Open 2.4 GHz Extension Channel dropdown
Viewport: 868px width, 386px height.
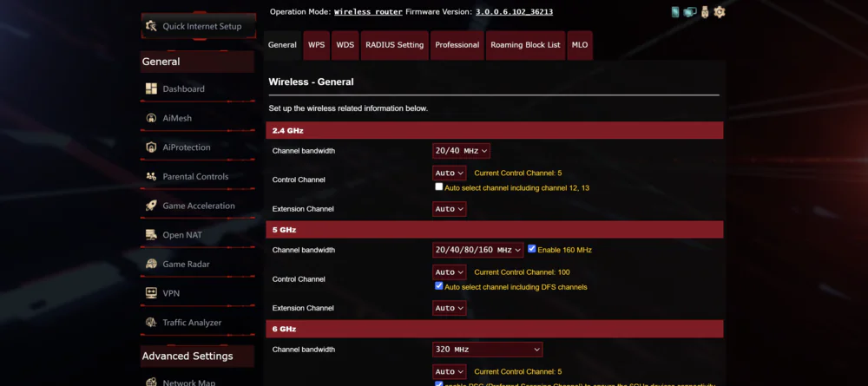click(x=449, y=209)
